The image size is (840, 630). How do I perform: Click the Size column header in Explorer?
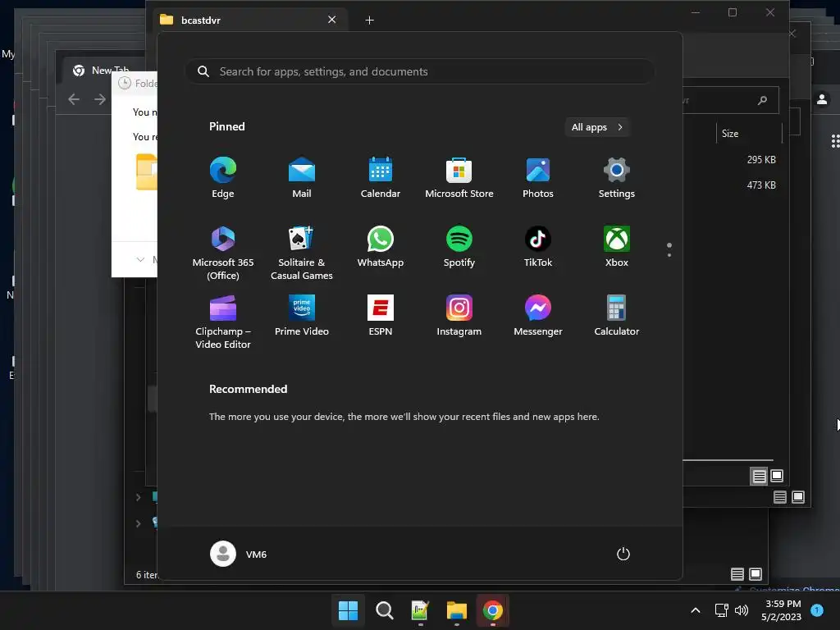coord(748,134)
